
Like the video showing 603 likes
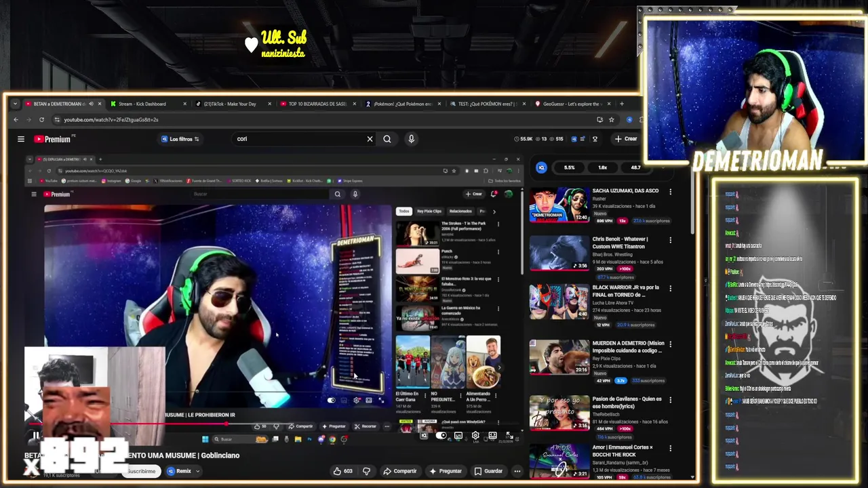point(342,471)
